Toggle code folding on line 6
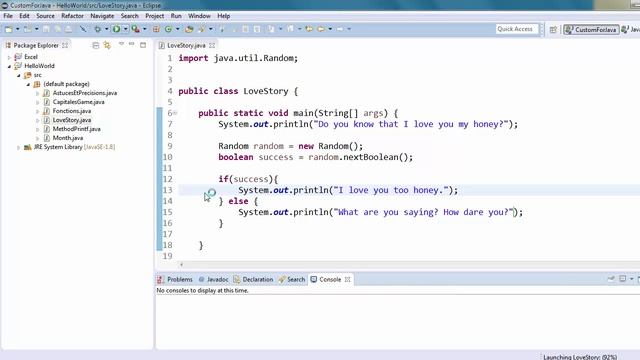 [x=176, y=113]
